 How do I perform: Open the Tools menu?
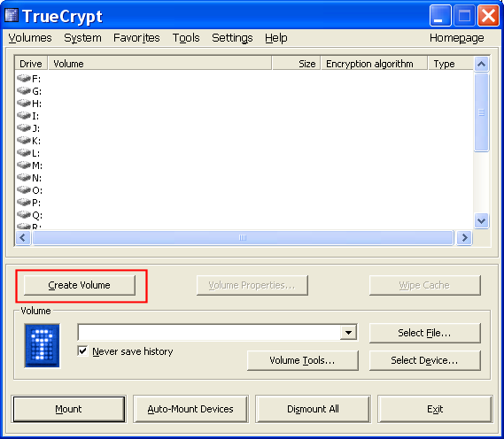(x=186, y=38)
